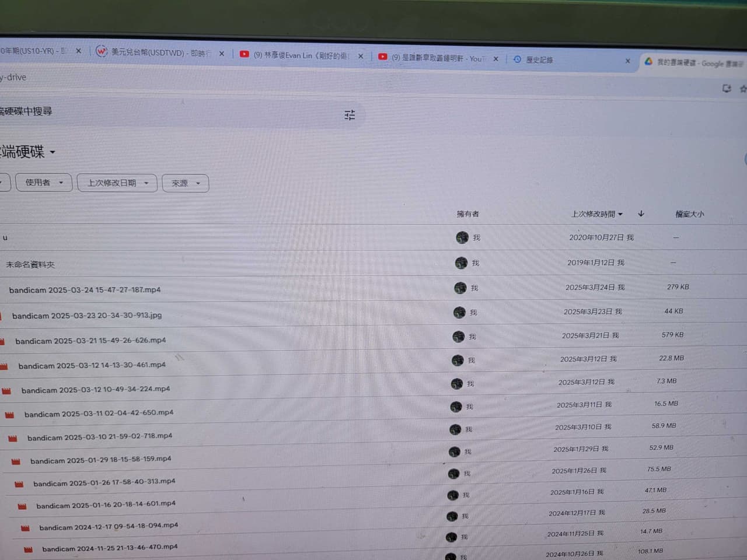The image size is (747, 560).
Task: Open advanced search filter options icon
Action: pos(350,115)
